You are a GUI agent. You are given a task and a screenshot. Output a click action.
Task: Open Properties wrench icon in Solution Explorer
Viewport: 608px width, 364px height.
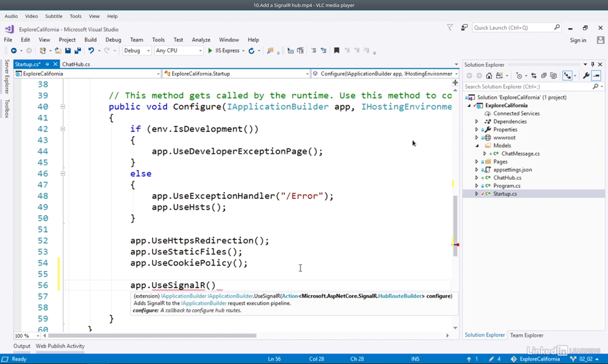[x=586, y=75]
